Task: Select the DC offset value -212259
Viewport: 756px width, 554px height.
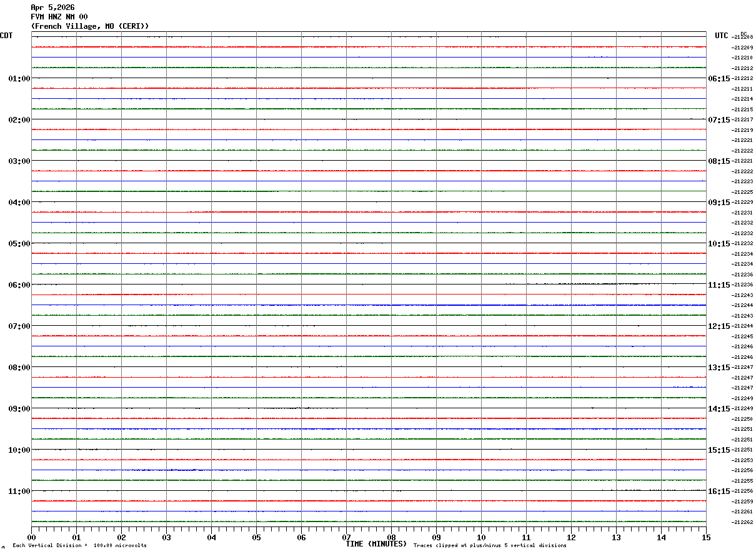Action: 742,501
